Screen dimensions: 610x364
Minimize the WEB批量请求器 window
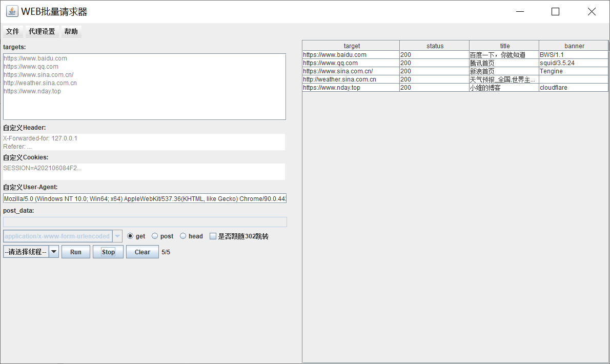(x=520, y=12)
